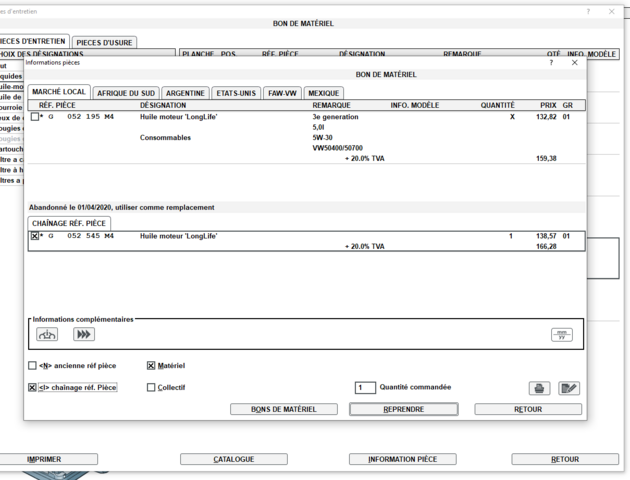The height and width of the screenshot is (480, 630).
Task: Click the QUANTITÉ column header
Action: (497, 105)
